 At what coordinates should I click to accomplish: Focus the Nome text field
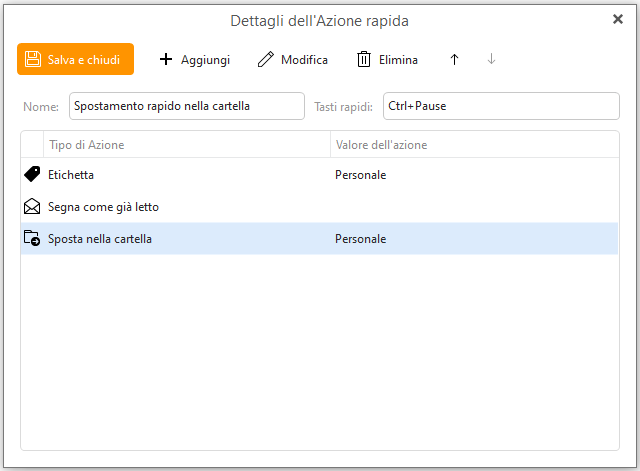pos(187,106)
